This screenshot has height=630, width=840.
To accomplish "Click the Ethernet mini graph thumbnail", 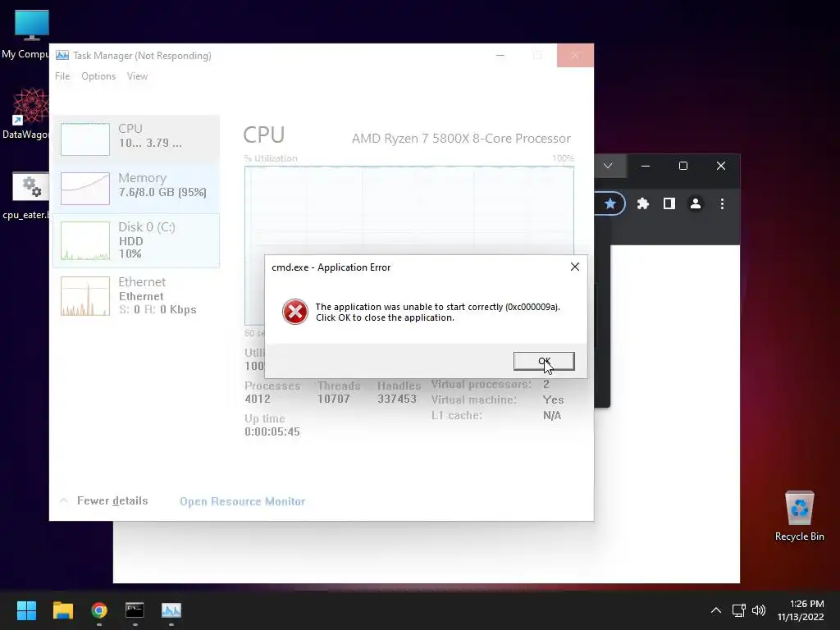I will (85, 295).
